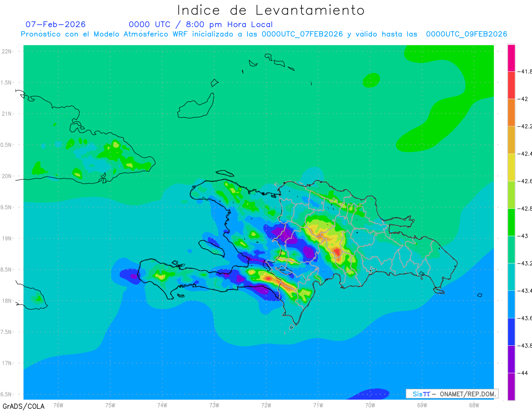This screenshot has width=532, height=411.
Task: Click the "17N" latitude label
Action: coord(7,363)
